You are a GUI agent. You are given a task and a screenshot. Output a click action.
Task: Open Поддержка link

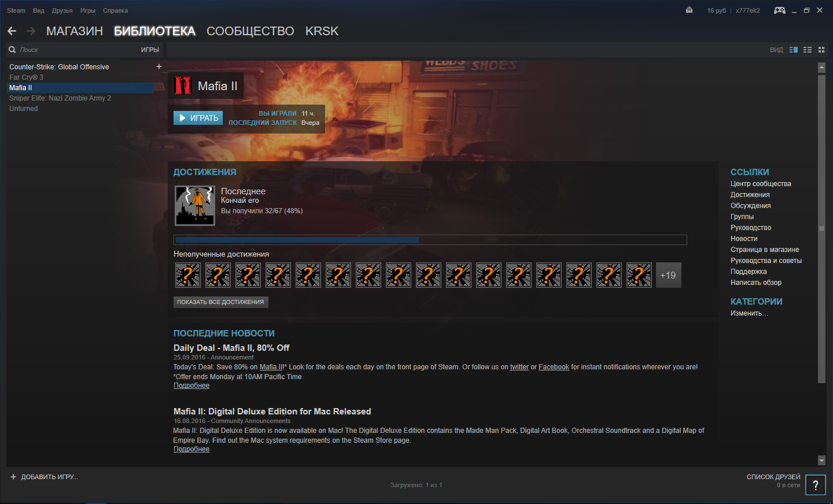pos(749,272)
